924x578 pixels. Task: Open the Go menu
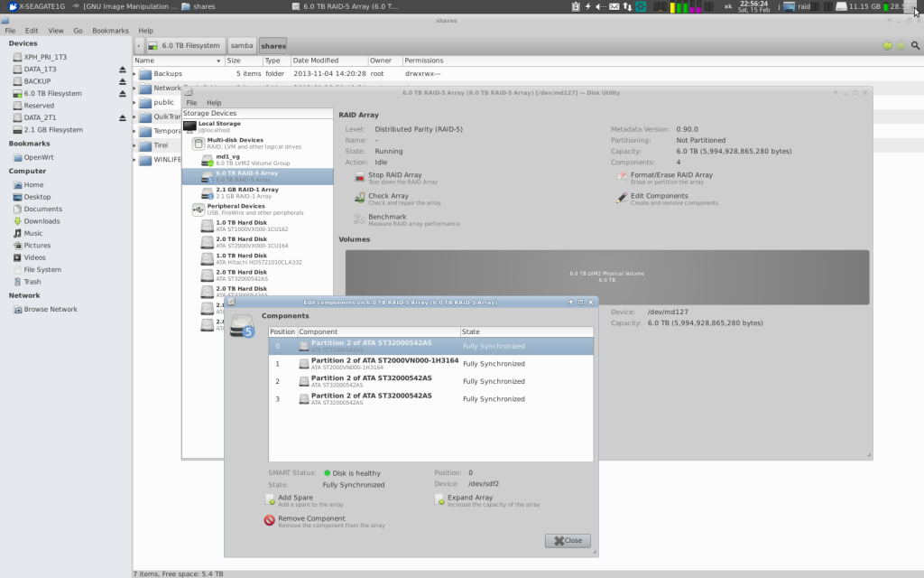pyautogui.click(x=78, y=31)
